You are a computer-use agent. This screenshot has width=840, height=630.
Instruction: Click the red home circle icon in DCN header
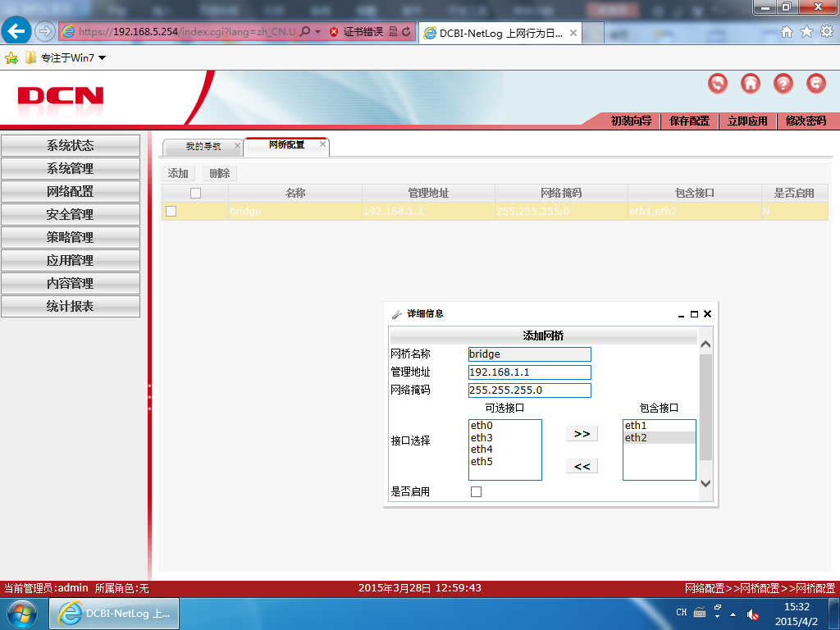pyautogui.click(x=750, y=84)
